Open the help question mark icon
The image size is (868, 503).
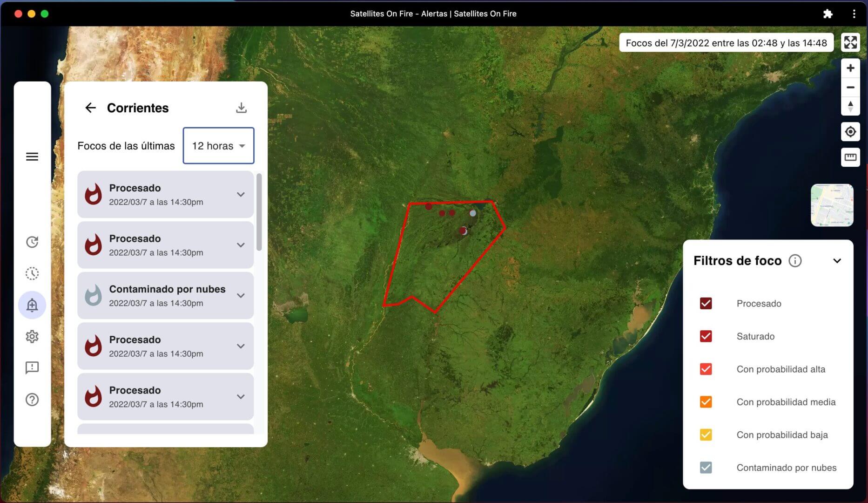(32, 400)
